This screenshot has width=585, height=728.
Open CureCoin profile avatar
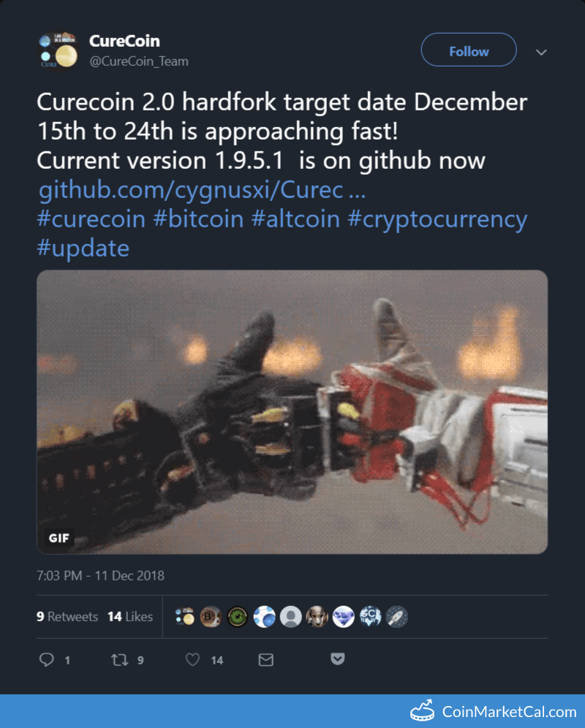(58, 50)
